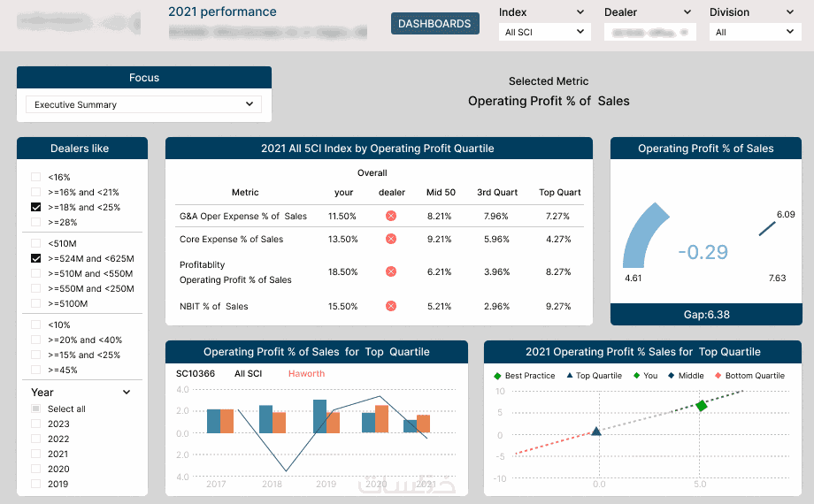This screenshot has width=814, height=504.
Task: Click the 9.27% Top Quart cell
Action: click(x=558, y=306)
